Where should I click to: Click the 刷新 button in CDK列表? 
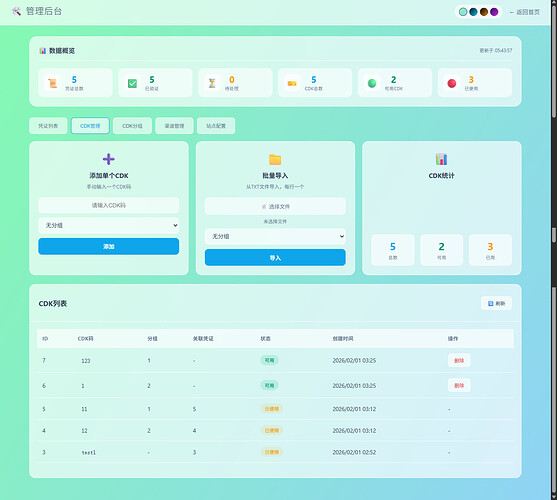pos(496,304)
